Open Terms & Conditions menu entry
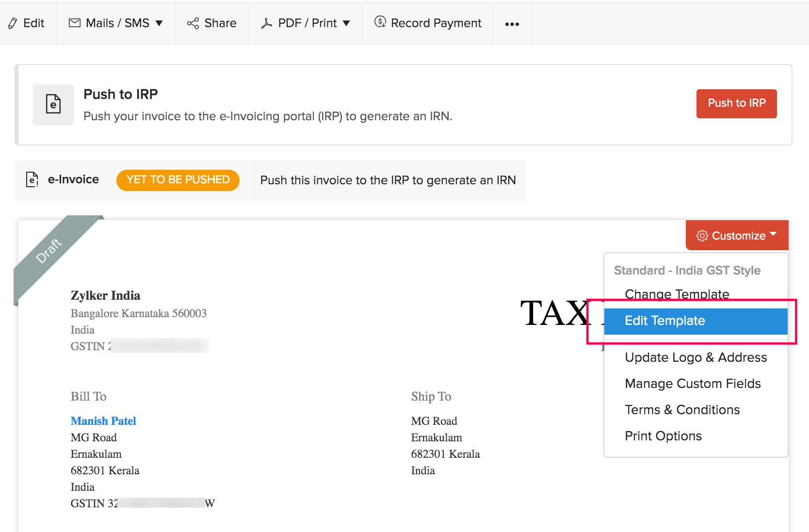This screenshot has width=809, height=532. pyautogui.click(x=682, y=410)
